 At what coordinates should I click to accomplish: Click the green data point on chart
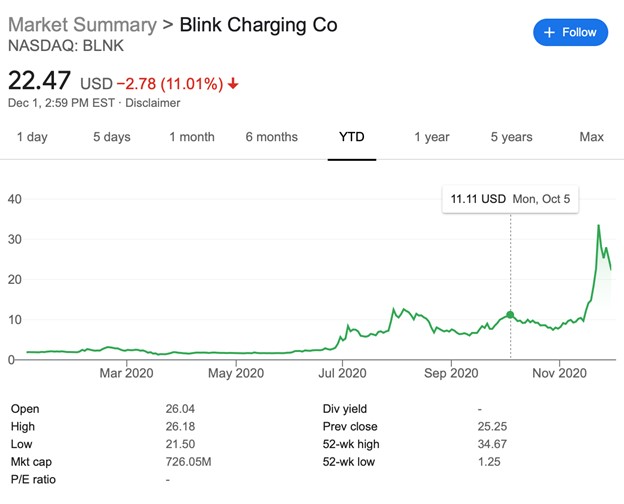(x=511, y=315)
